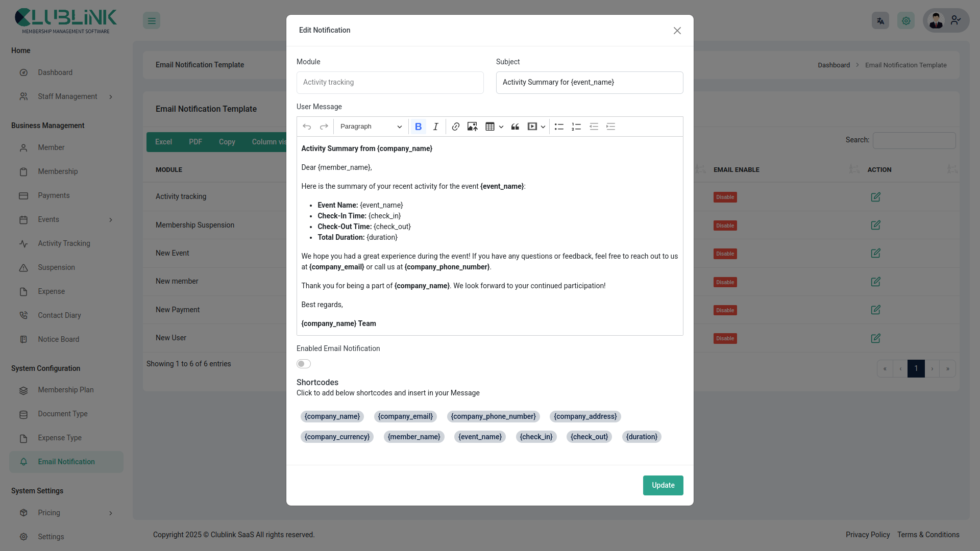Decrease indent using the toolbar icon
This screenshot has height=551, width=980.
click(594, 127)
